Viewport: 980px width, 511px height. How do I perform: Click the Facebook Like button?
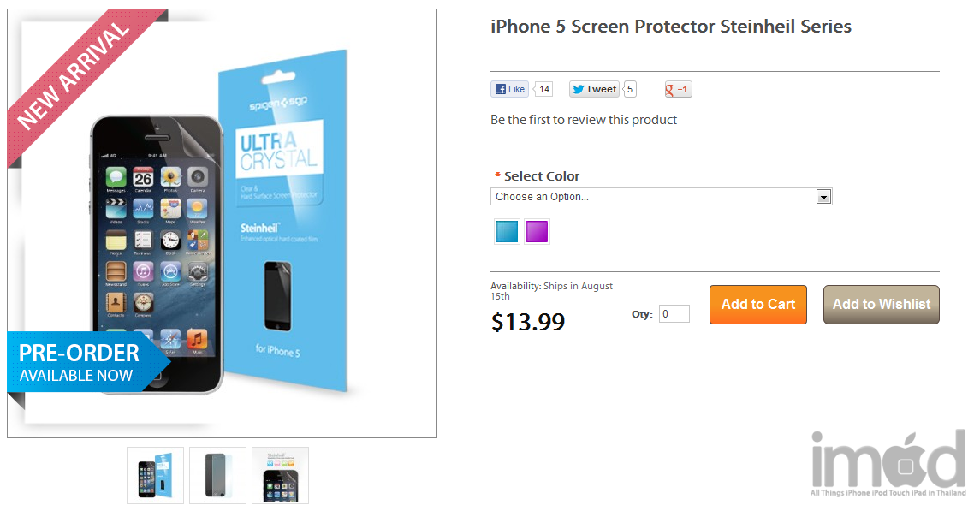click(x=509, y=89)
